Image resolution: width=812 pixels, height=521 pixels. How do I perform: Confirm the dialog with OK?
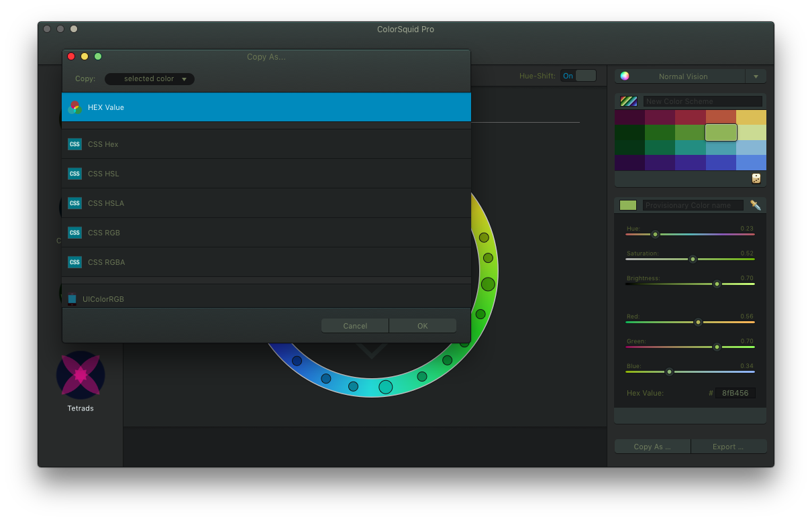point(422,326)
